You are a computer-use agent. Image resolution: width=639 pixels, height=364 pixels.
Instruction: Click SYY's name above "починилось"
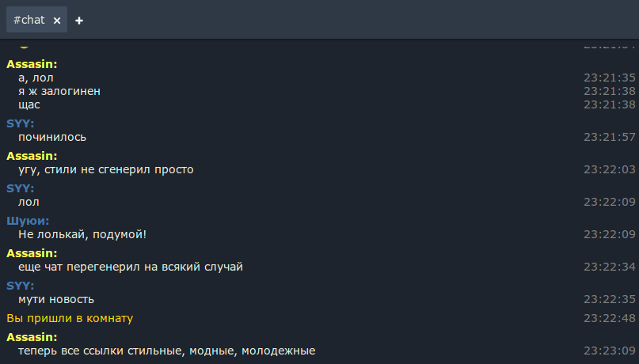point(20,123)
